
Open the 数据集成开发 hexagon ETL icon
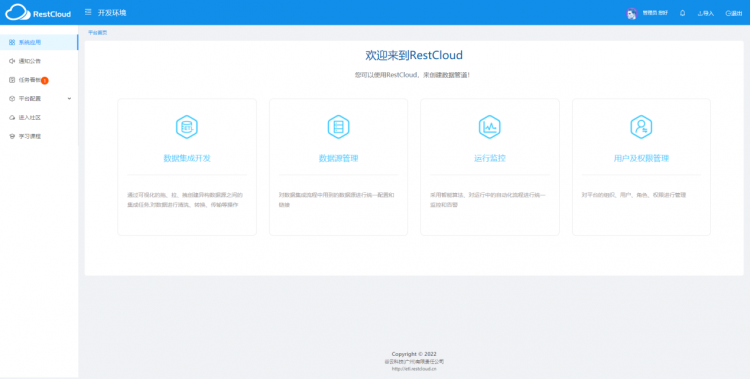pos(187,127)
